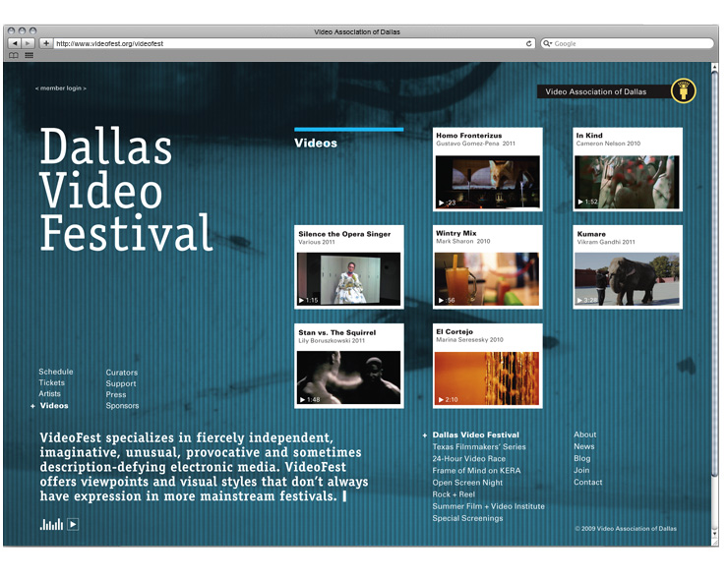Open the Tickets menu item
Viewport: 728px width, 580px height.
pos(51,382)
